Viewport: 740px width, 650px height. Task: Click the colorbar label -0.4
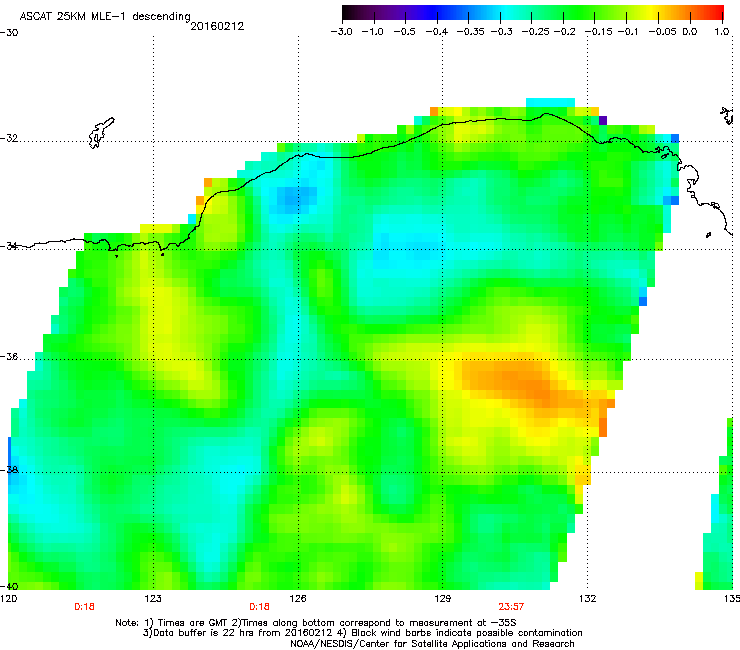(437, 32)
